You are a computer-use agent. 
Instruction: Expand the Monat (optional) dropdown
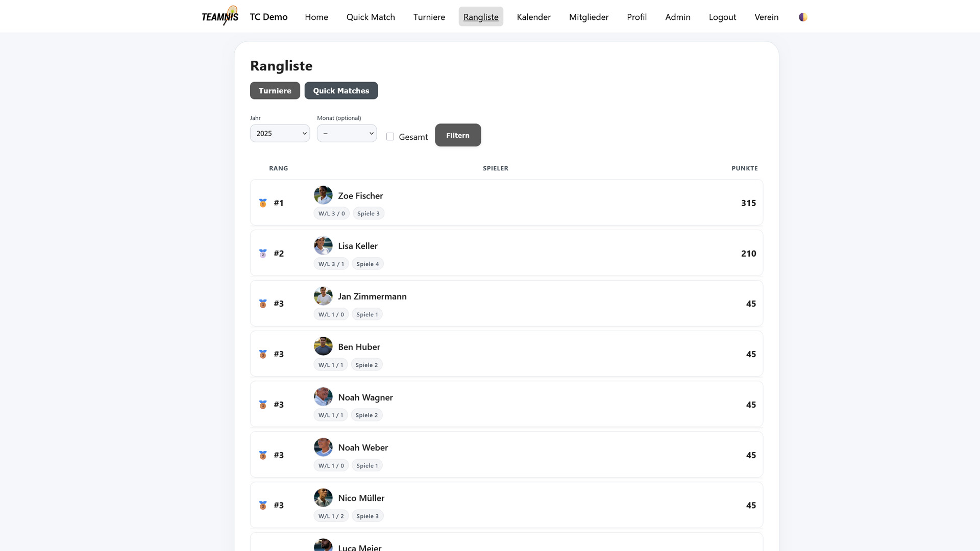point(347,133)
